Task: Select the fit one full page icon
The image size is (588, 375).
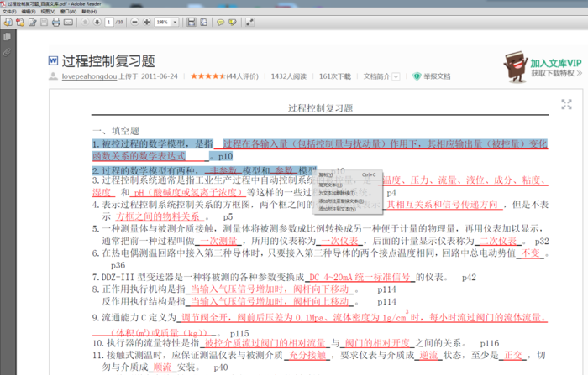Action: tap(203, 22)
